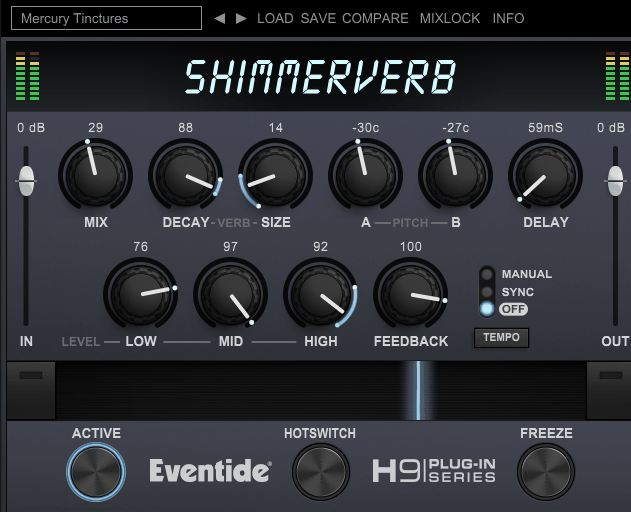This screenshot has height=512, width=631.
Task: Click the Mercury Tinctures preset name field
Action: [107, 18]
